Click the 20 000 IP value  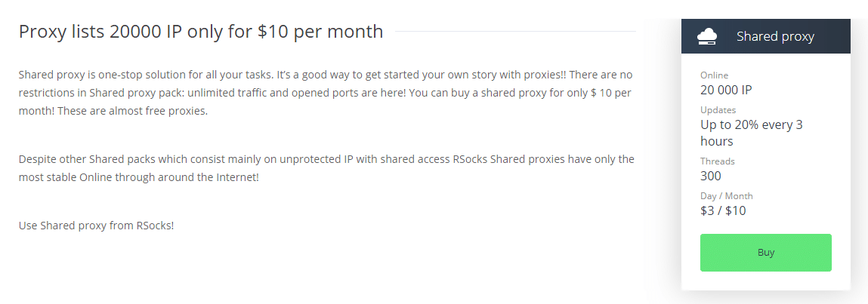[x=726, y=90]
